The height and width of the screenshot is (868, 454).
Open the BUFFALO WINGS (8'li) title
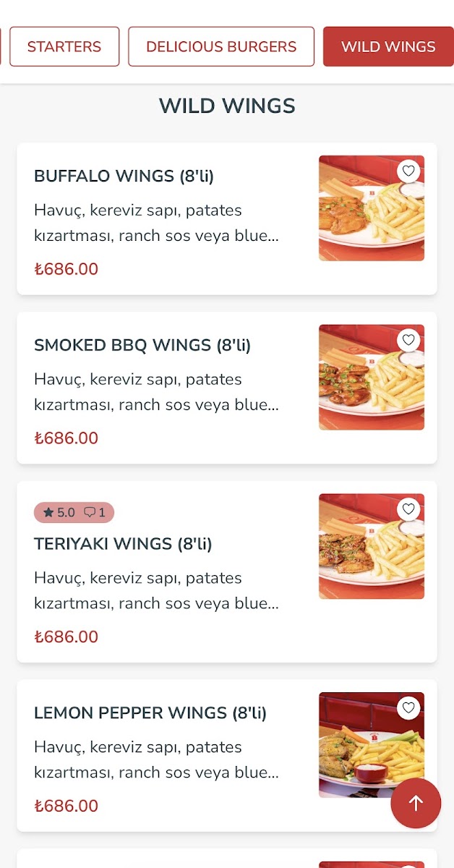(x=124, y=176)
